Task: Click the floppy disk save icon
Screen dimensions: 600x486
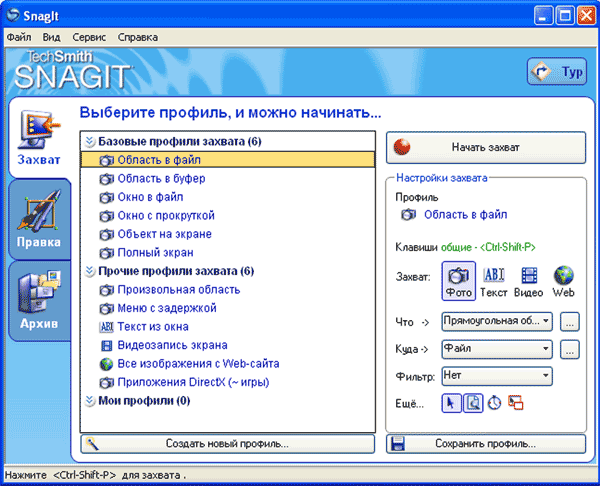Action: pyautogui.click(x=398, y=444)
